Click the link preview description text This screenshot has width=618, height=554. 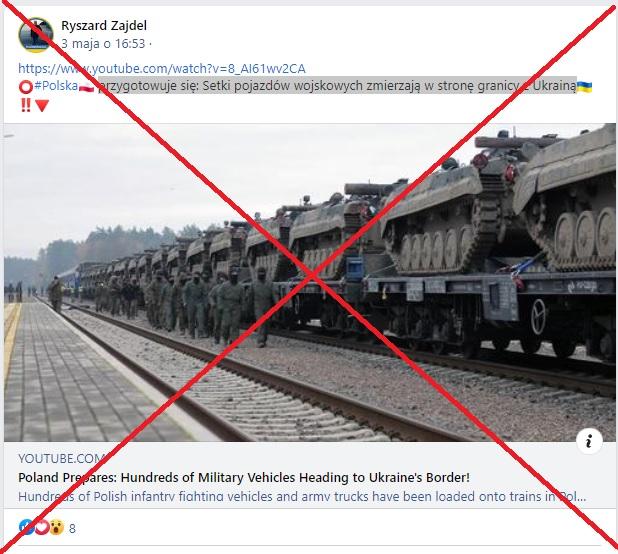tap(302, 496)
